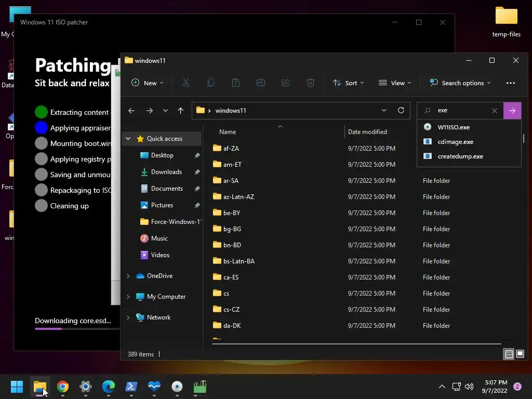Go up one folder level
The width and height of the screenshot is (532, 399).
click(180, 111)
